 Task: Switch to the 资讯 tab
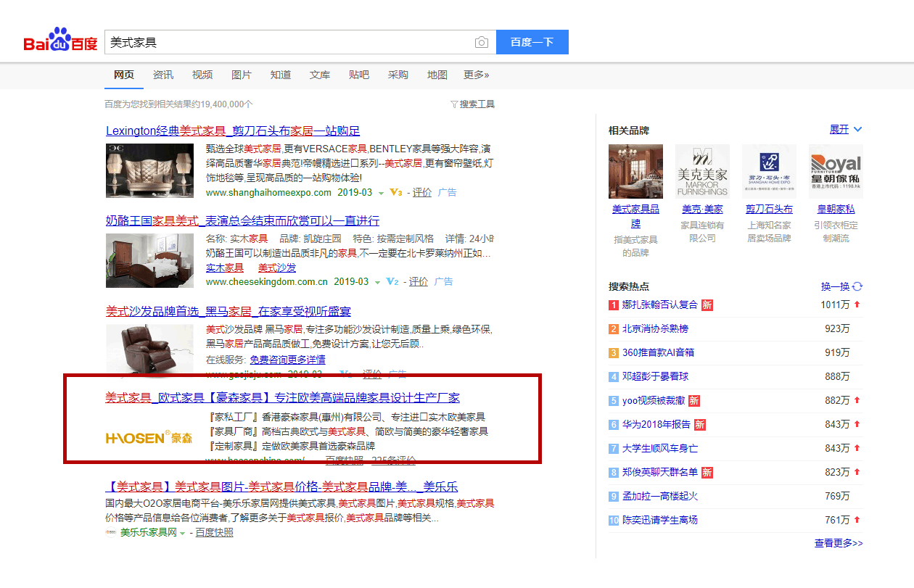[x=163, y=75]
